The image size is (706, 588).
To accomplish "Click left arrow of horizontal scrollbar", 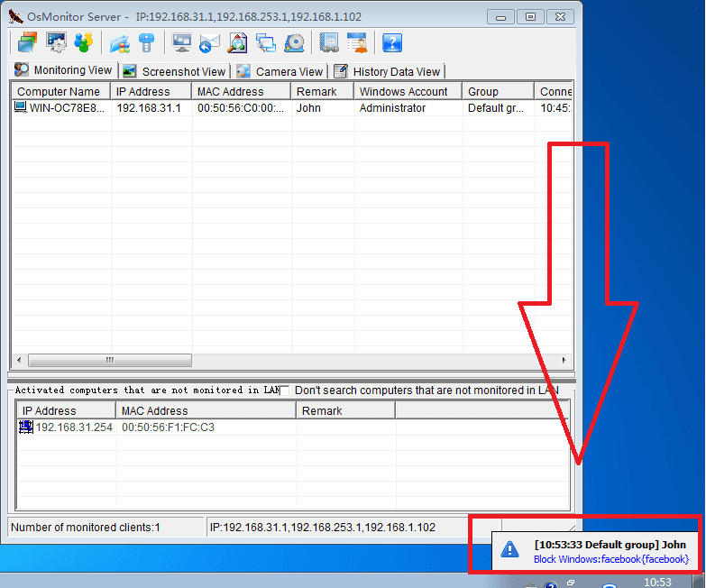I will point(19,360).
